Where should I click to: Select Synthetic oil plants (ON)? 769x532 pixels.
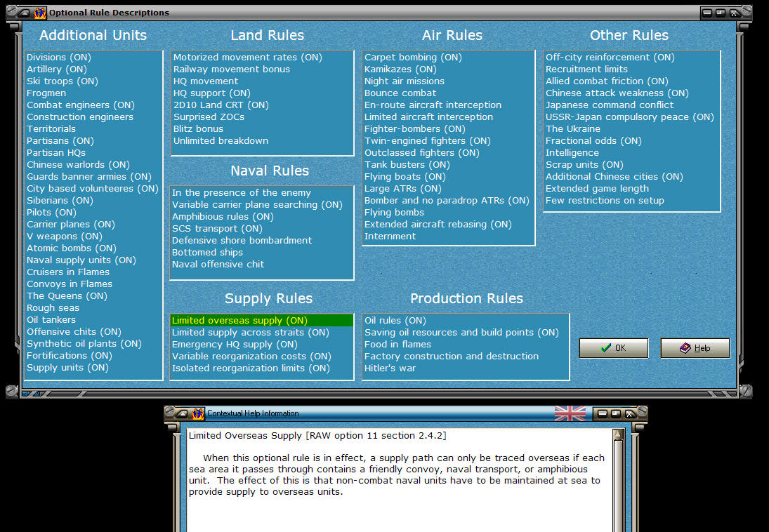click(x=84, y=344)
